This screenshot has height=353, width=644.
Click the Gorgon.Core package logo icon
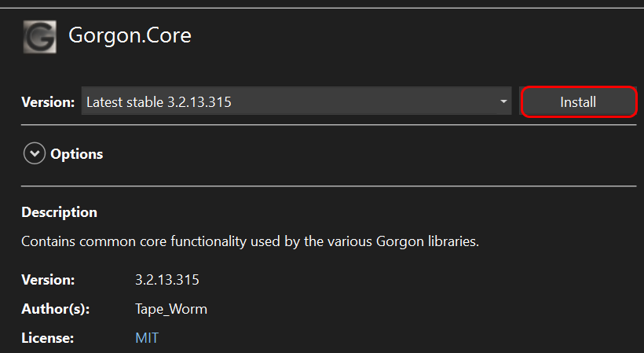tap(40, 37)
